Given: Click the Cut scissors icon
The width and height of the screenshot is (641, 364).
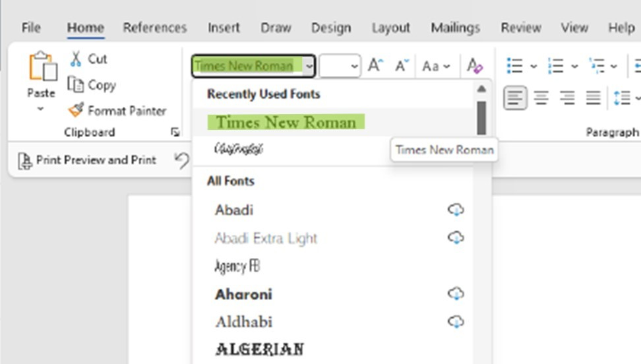Looking at the screenshot, I should (x=76, y=59).
